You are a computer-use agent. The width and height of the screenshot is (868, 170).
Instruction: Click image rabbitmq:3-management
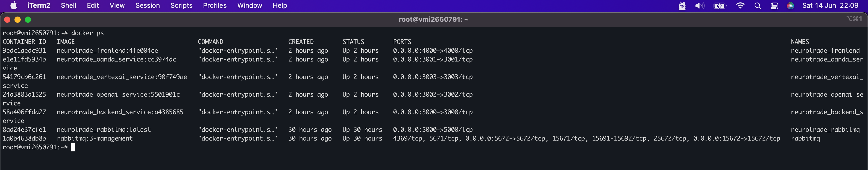95,138
